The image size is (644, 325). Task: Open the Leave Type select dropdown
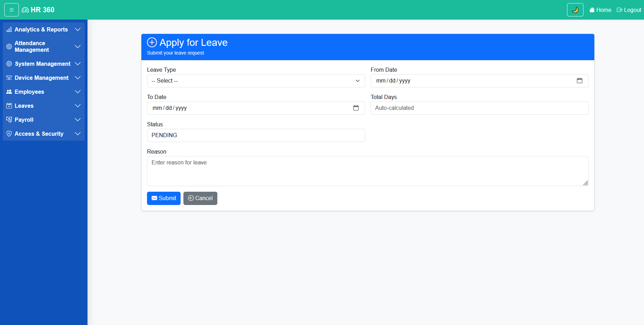point(255,81)
